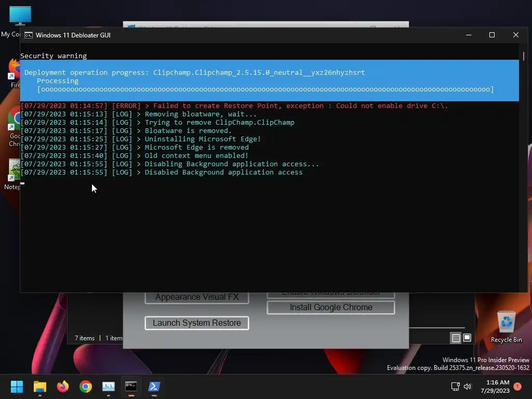Click the red ERROR restore point log line
The width and height of the screenshot is (532, 399).
click(x=234, y=106)
